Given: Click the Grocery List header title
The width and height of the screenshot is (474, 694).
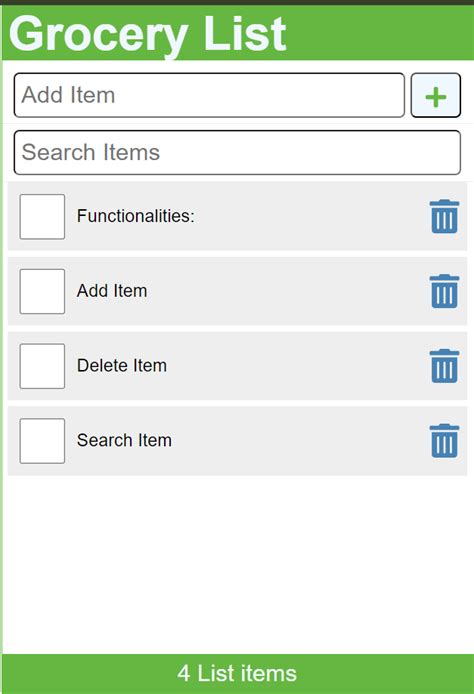Looking at the screenshot, I should pyautogui.click(x=147, y=34).
